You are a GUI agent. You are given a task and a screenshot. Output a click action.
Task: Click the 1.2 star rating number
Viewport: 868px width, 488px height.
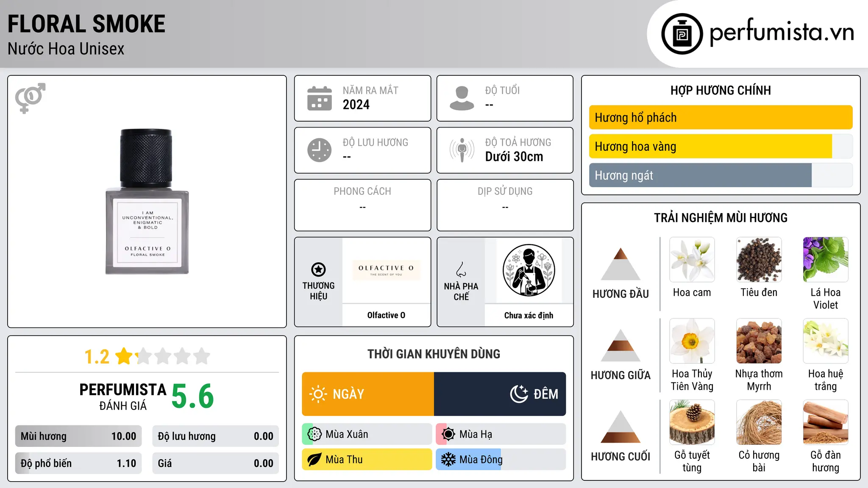coord(97,357)
